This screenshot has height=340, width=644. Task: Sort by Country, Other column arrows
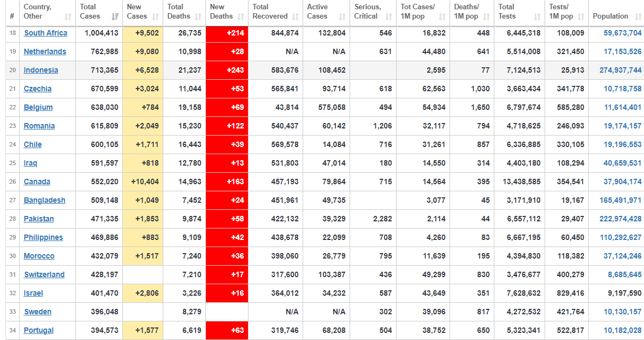pyautogui.click(x=68, y=17)
